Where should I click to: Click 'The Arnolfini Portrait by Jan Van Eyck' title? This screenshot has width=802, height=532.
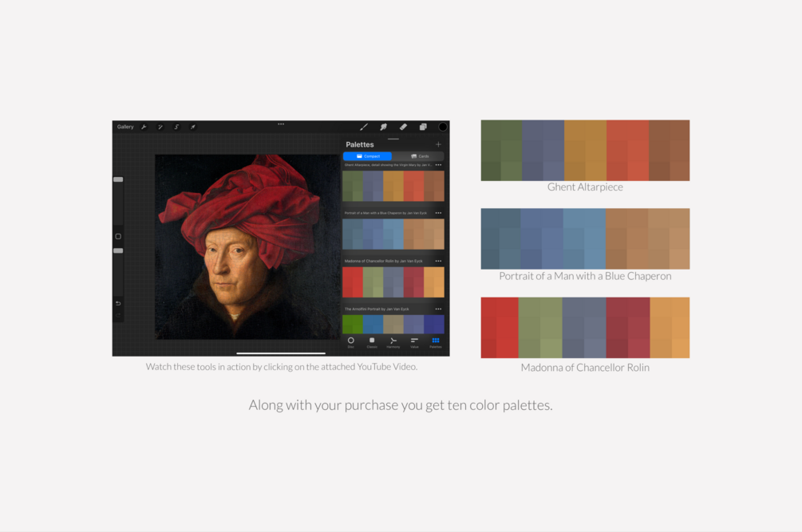point(377,309)
